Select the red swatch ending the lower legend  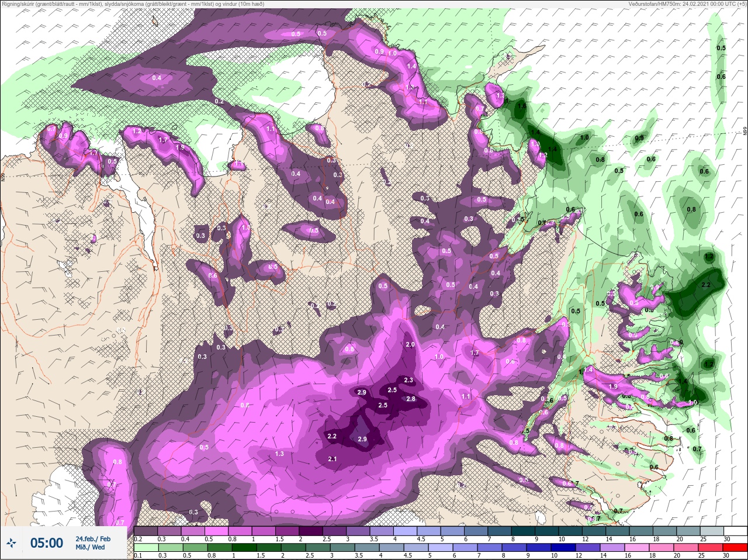(736, 548)
